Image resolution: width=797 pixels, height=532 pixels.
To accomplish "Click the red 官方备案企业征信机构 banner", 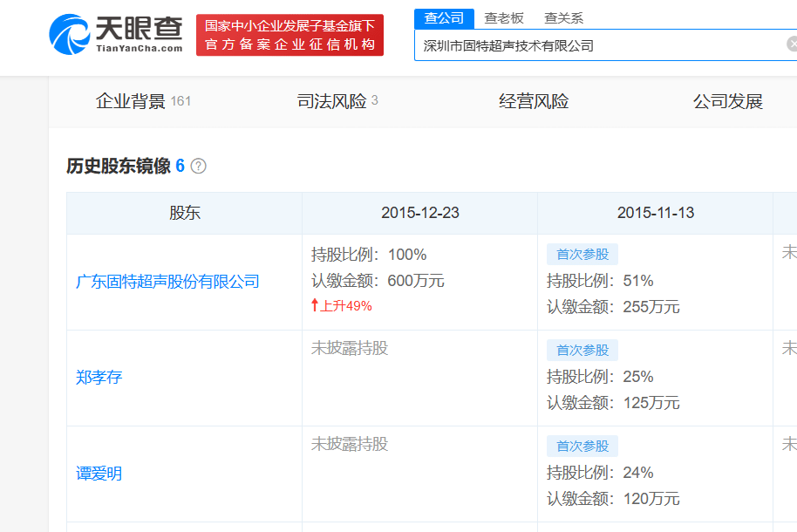I will [x=290, y=35].
